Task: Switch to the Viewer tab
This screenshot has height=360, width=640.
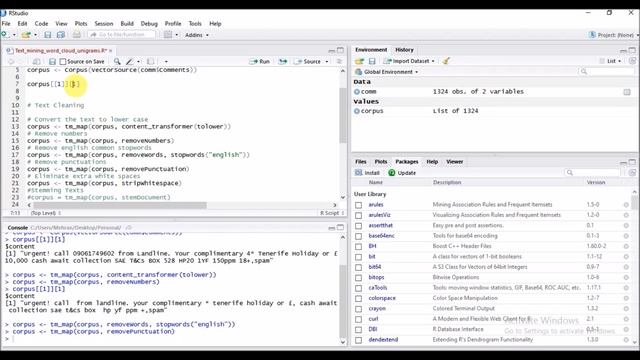Action: point(454,162)
